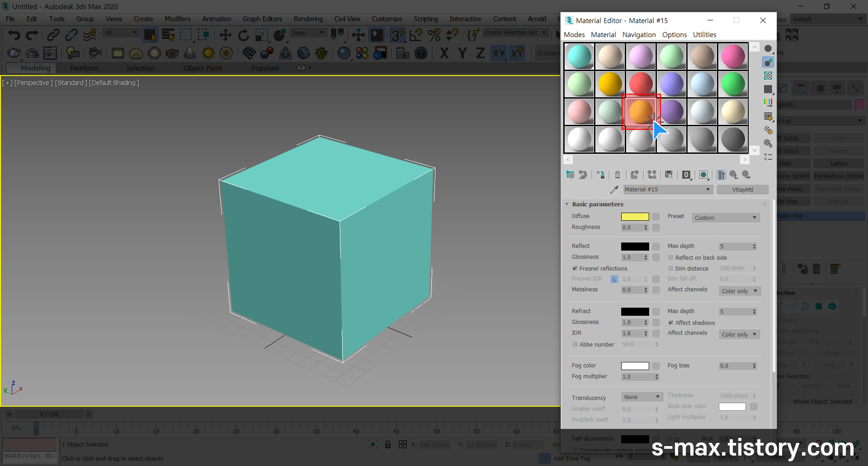The width and height of the screenshot is (868, 466).
Task: Click the Add Time Tag text
Action: pyautogui.click(x=572, y=458)
